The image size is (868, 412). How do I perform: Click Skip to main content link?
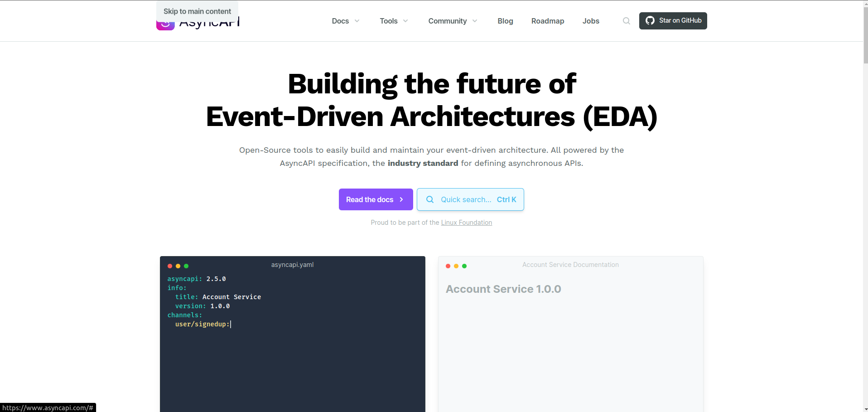tap(197, 11)
